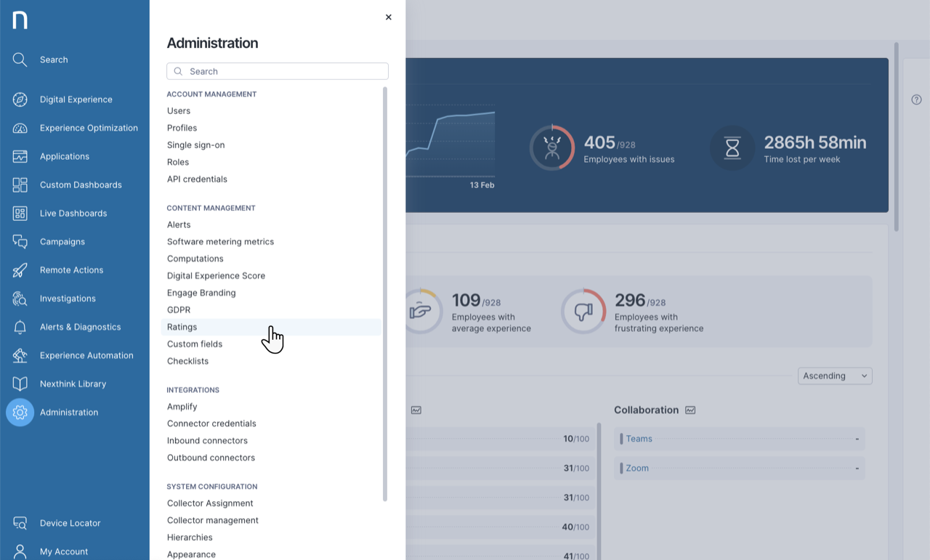Open Experience Optimization gauge icon
The image size is (930, 560).
[x=20, y=128]
